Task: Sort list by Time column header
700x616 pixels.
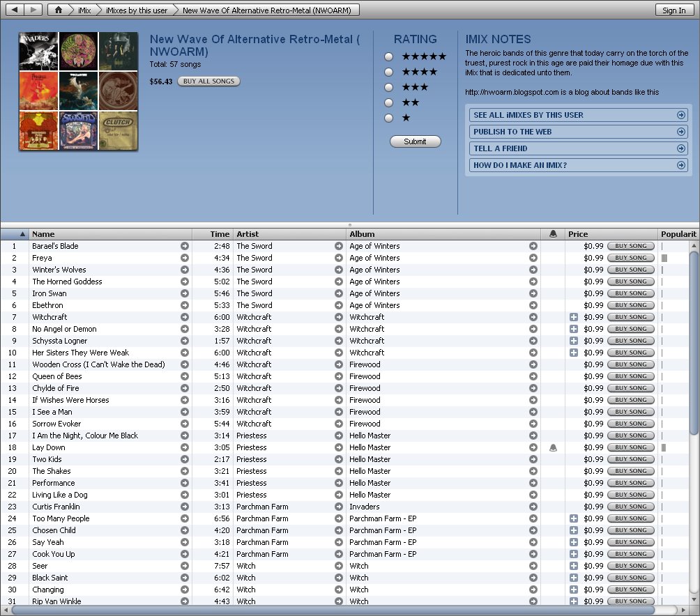Action: coord(213,233)
